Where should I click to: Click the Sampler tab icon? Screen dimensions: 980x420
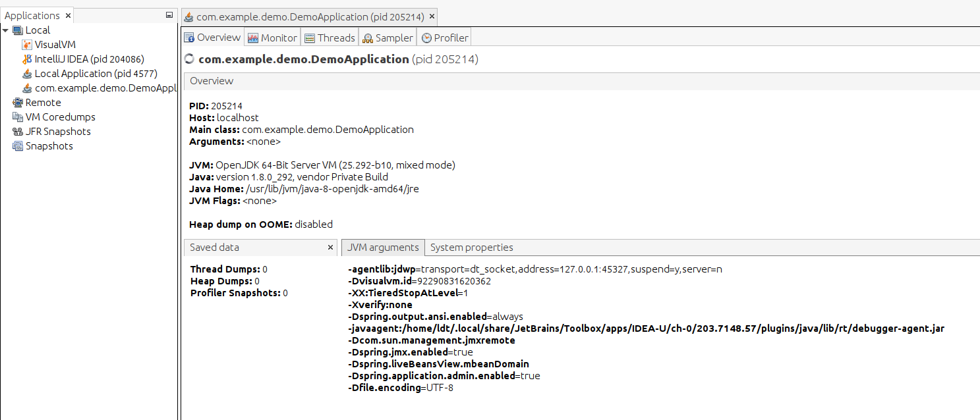pos(368,38)
